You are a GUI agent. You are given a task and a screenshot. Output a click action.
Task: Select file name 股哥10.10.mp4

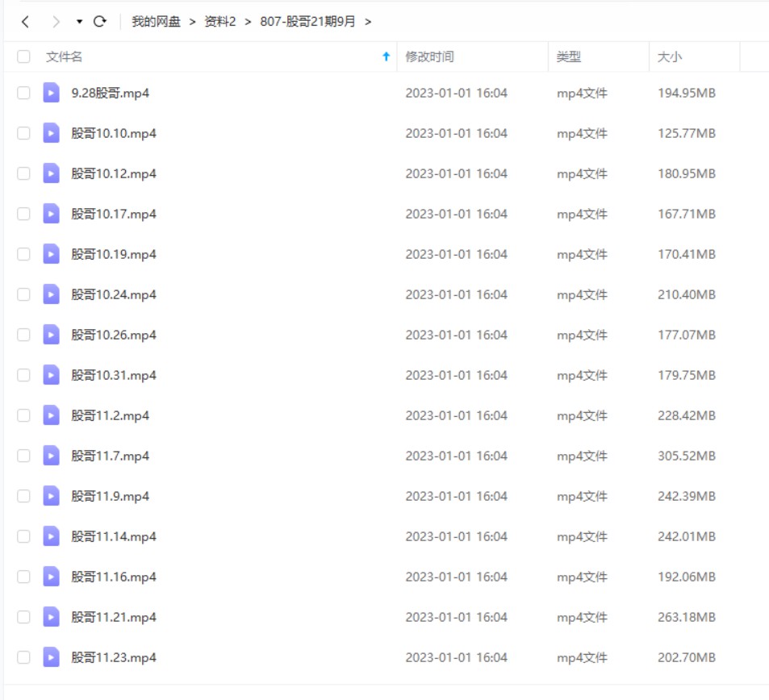(114, 133)
